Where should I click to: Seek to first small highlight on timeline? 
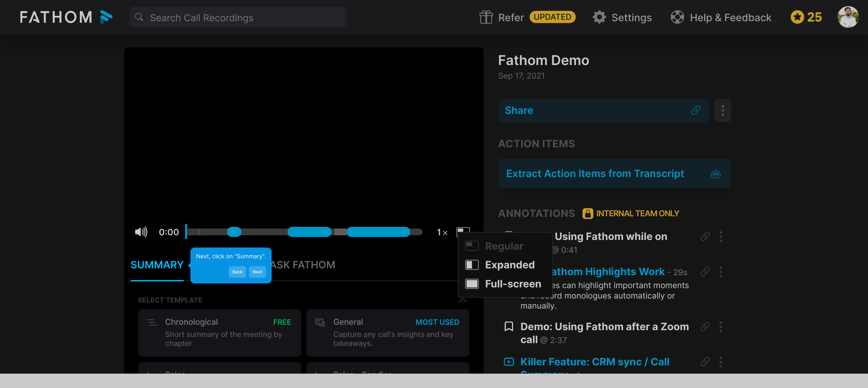[234, 232]
